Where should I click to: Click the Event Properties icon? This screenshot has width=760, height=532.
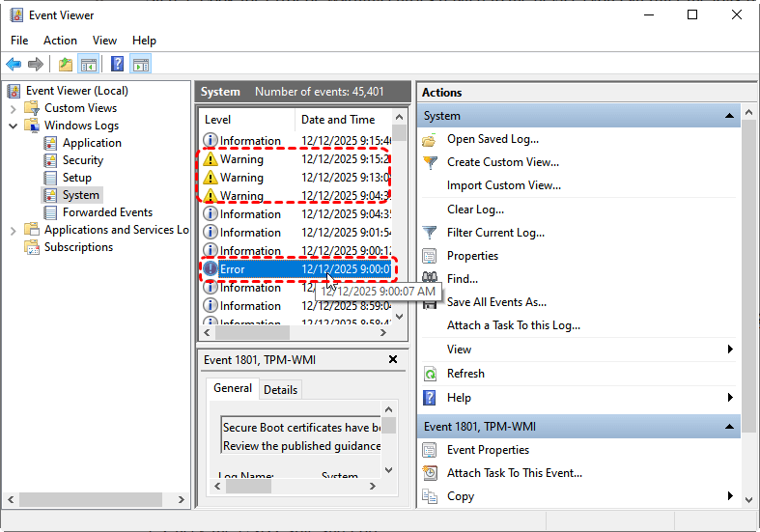(x=431, y=450)
